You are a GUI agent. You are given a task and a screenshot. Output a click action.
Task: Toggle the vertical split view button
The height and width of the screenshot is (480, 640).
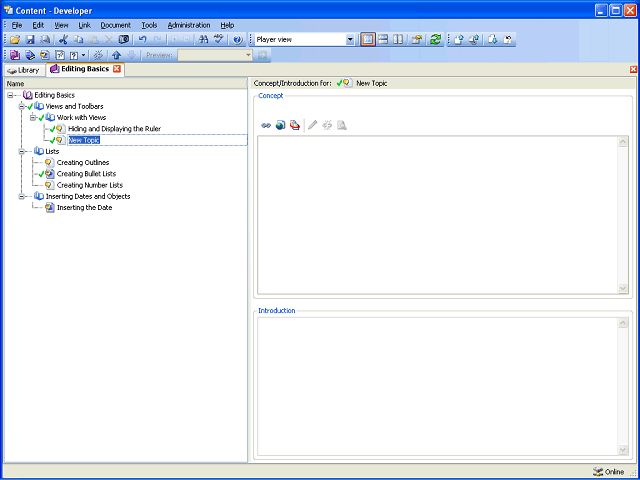(x=398, y=40)
